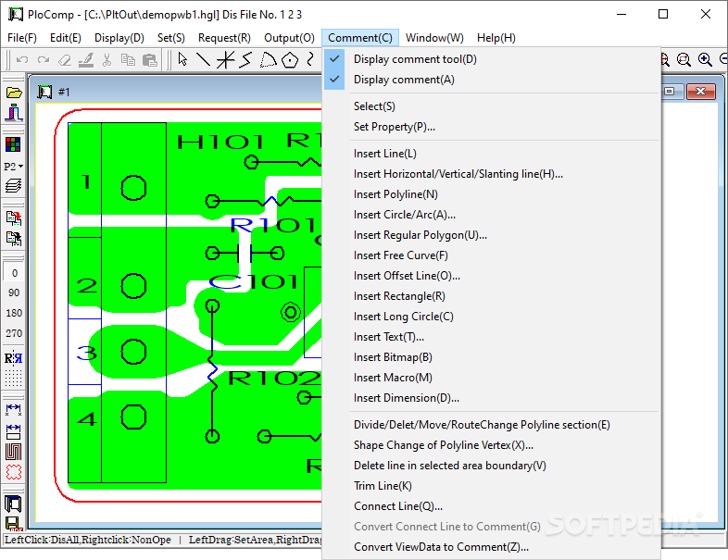
Task: Choose Insert Line(L) menu entry
Action: 491,154
